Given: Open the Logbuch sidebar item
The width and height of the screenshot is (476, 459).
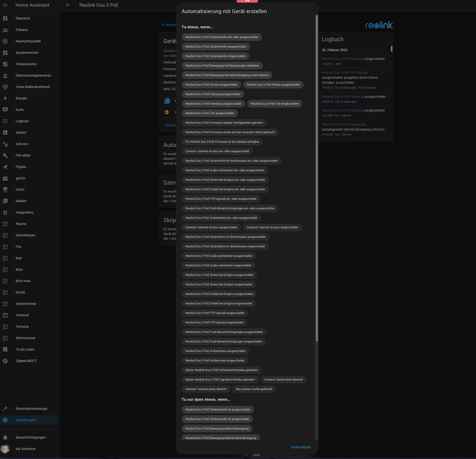Looking at the screenshot, I should coord(22,121).
